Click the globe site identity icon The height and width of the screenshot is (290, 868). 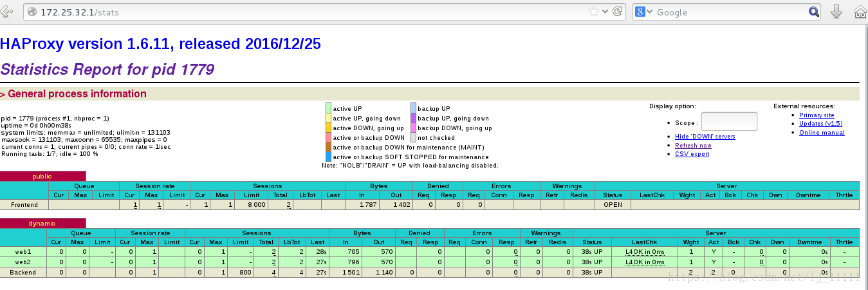point(32,12)
